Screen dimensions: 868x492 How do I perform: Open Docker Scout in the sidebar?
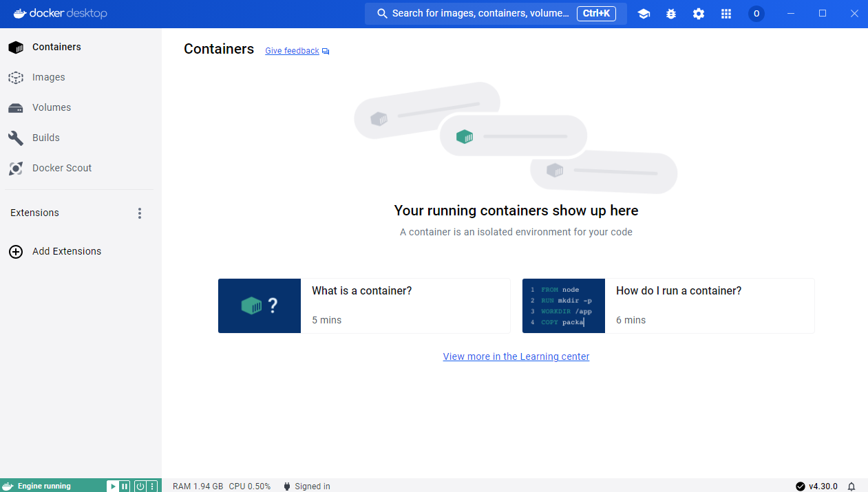pyautogui.click(x=81, y=168)
